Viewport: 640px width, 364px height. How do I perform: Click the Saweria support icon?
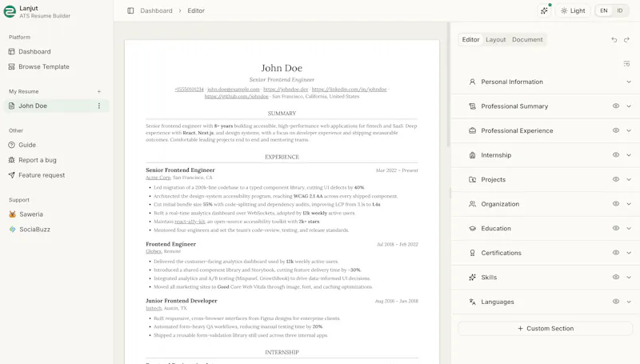pos(12,214)
